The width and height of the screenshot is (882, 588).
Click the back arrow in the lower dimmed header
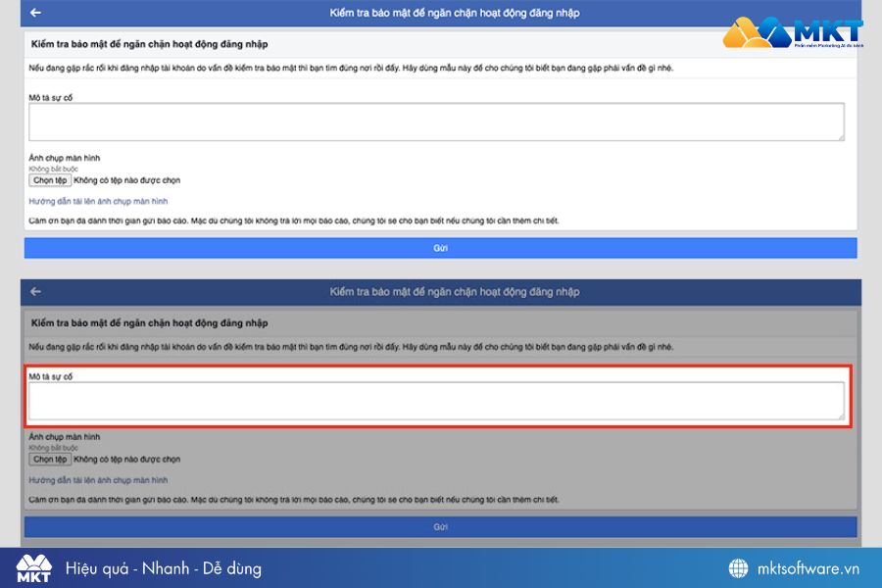coord(35,291)
